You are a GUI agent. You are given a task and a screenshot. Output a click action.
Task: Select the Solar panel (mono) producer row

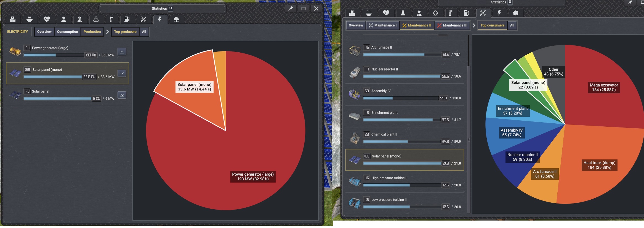[68, 73]
